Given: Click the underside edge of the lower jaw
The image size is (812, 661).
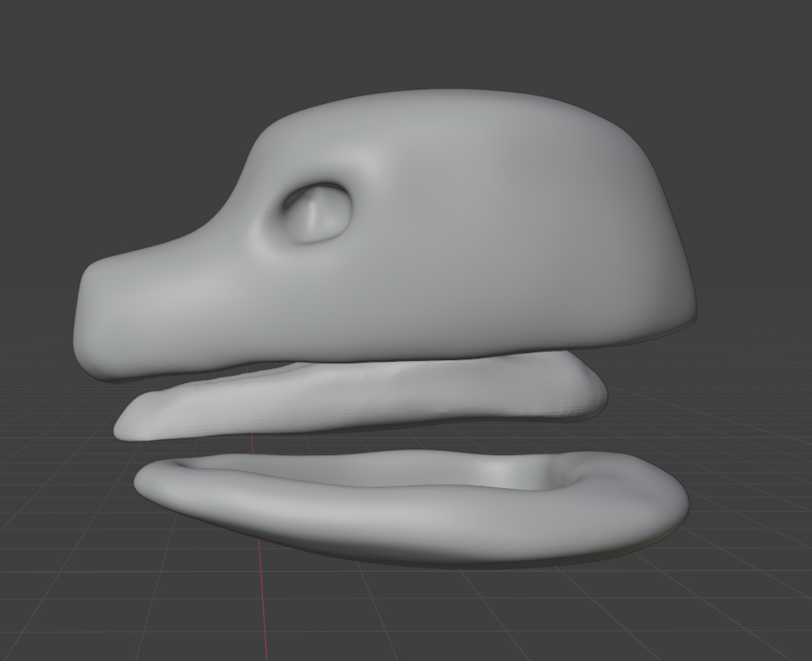Looking at the screenshot, I should click(x=442, y=557).
